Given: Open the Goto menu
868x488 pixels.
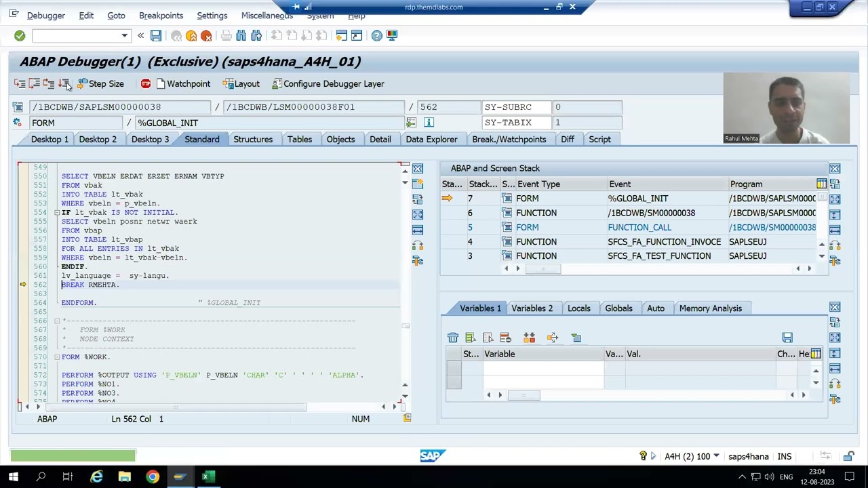Looking at the screenshot, I should pos(116,15).
